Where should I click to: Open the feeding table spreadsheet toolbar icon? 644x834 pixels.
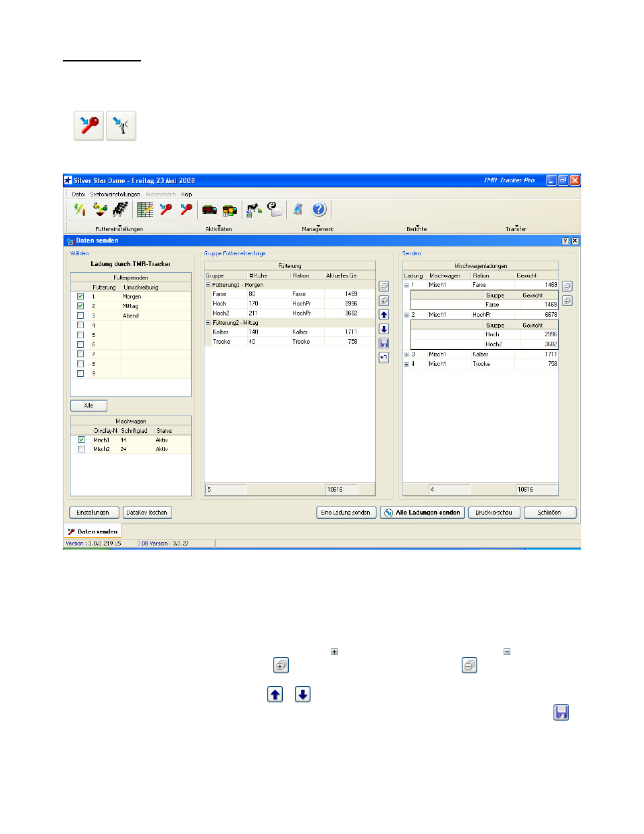[x=144, y=209]
